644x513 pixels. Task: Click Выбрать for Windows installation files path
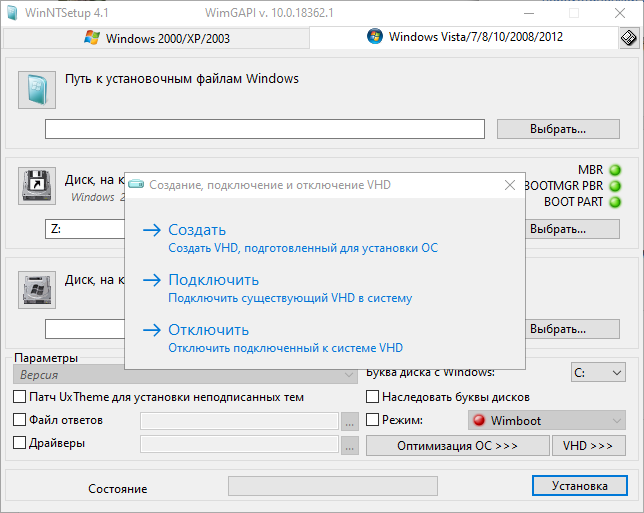click(558, 129)
